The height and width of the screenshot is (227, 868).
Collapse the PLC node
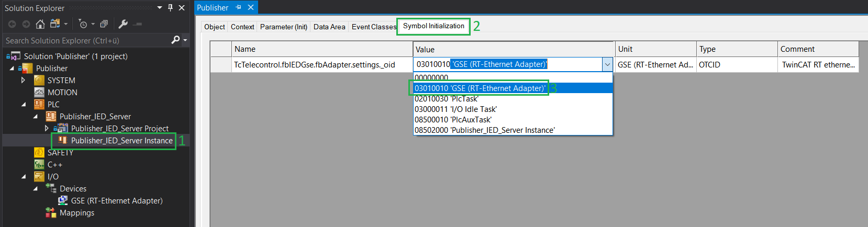24,104
